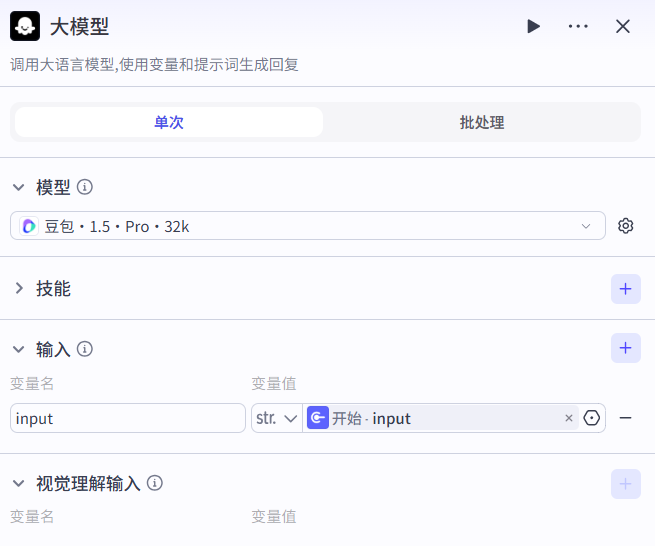Click info icon next to 输入
This screenshot has width=655, height=546.
tap(85, 349)
